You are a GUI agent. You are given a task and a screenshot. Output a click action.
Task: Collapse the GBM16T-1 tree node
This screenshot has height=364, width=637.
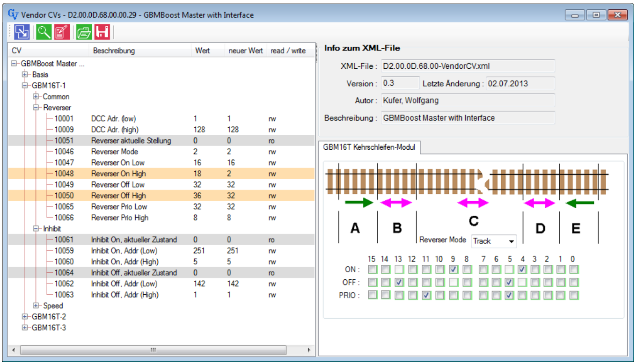click(25, 86)
